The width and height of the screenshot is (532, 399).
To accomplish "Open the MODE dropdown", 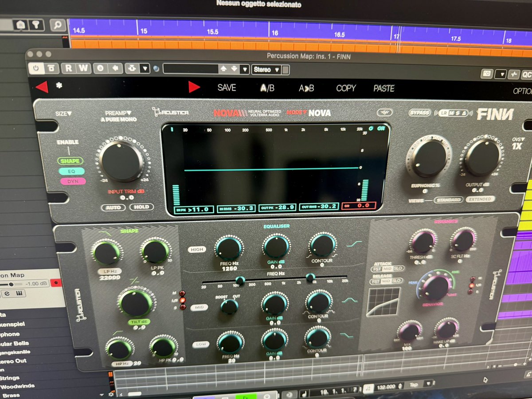I will pyautogui.click(x=297, y=113).
